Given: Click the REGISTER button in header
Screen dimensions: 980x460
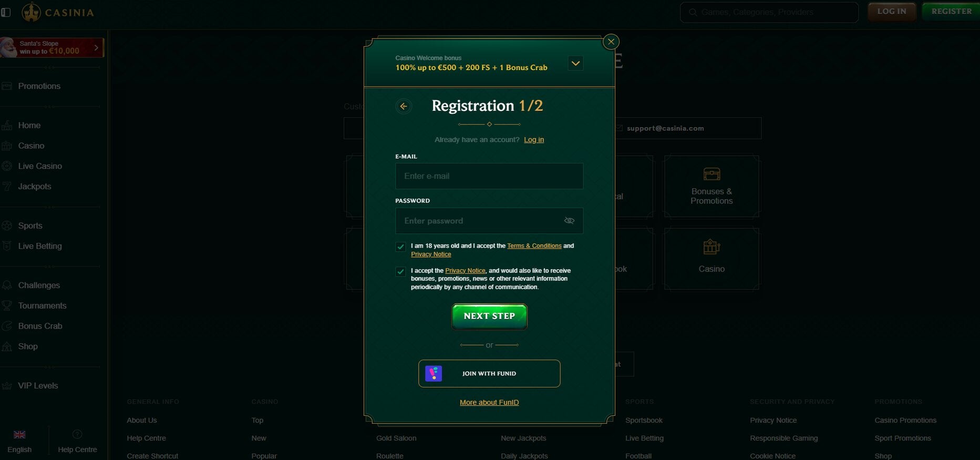Looking at the screenshot, I should 951,12.
